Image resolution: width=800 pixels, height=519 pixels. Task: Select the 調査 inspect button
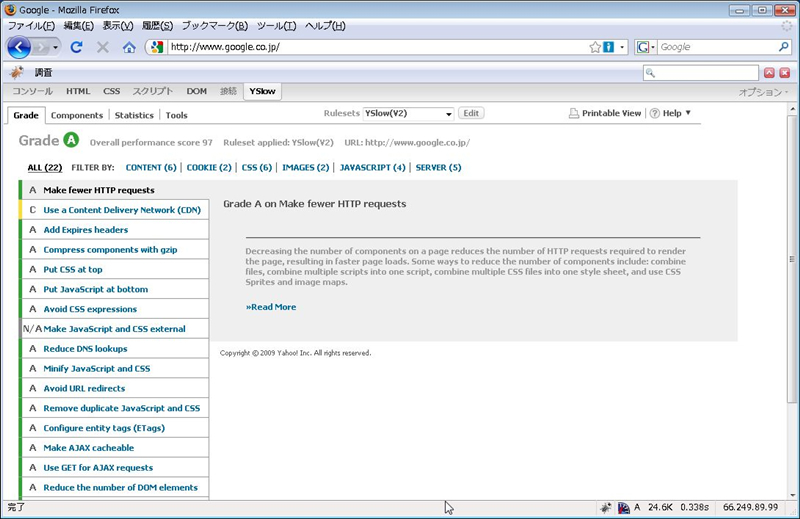click(x=43, y=72)
